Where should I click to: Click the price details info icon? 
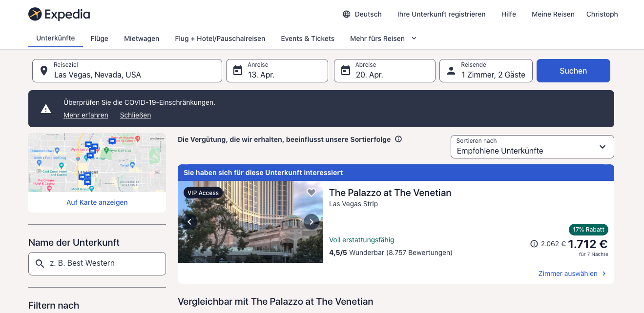[534, 244]
